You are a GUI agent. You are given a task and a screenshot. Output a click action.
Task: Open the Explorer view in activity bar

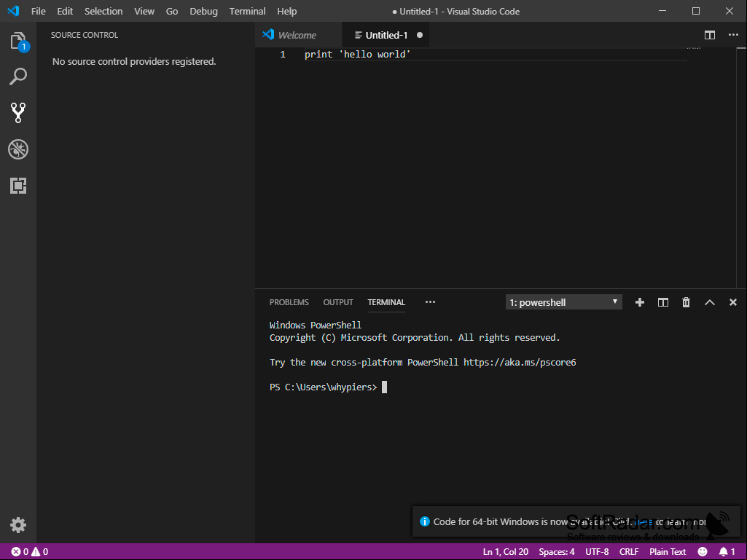[x=18, y=41]
